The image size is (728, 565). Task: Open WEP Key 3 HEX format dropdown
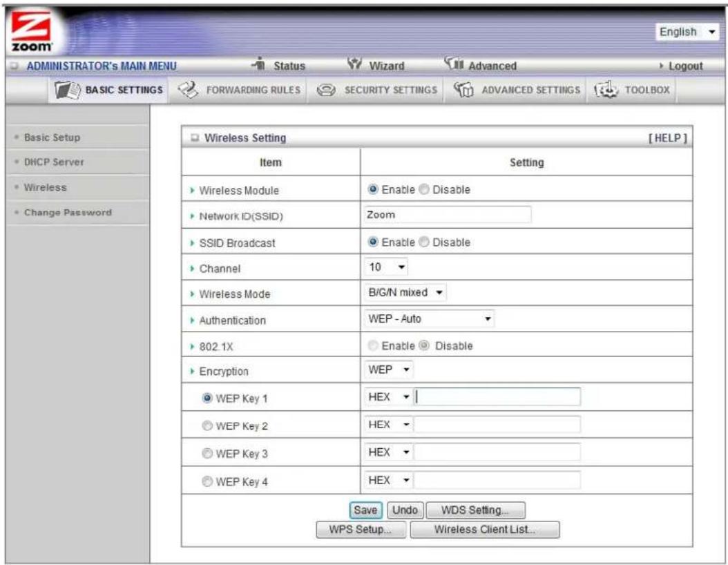pos(388,452)
